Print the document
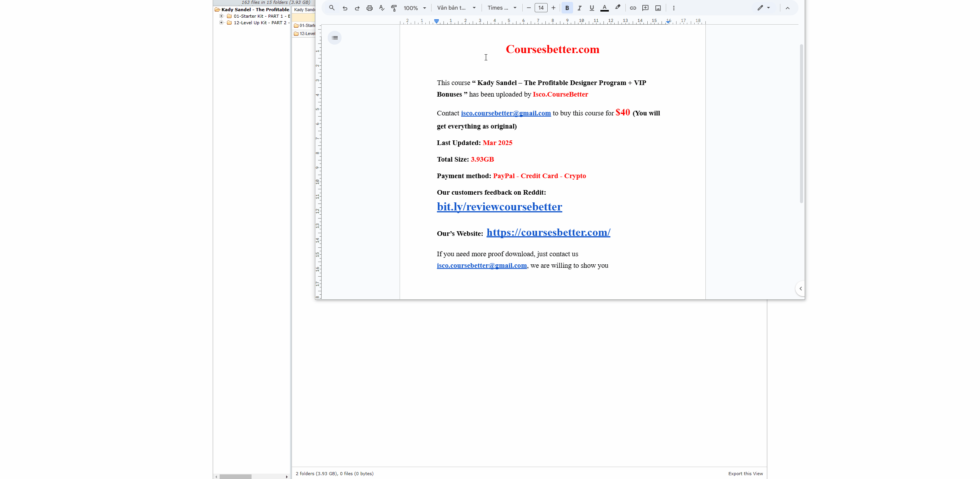 [x=369, y=8]
